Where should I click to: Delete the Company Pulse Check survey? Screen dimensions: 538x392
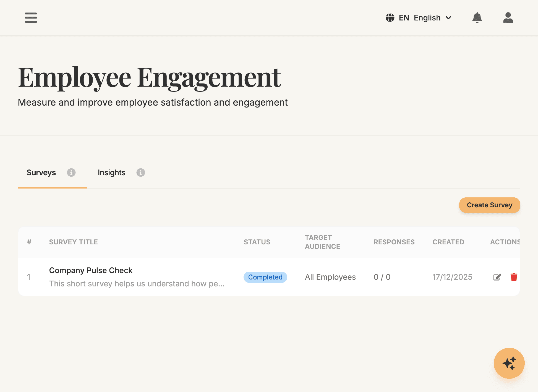[x=514, y=277]
